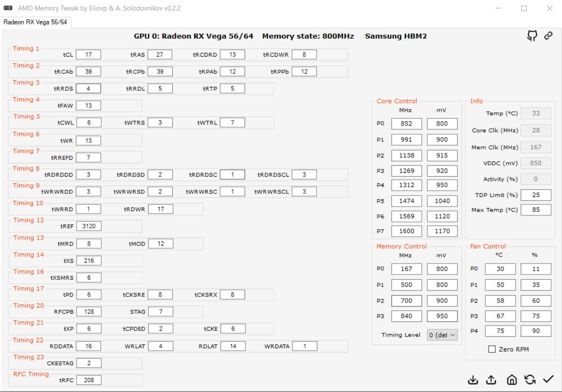Select the tXS field
The width and height of the screenshot is (562, 392).
[x=89, y=260]
